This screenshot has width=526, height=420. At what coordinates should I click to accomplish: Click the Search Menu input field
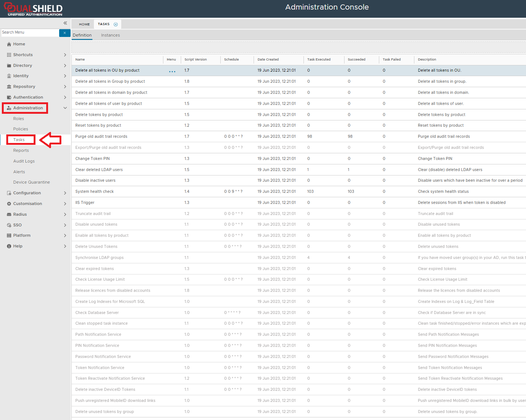pos(30,33)
